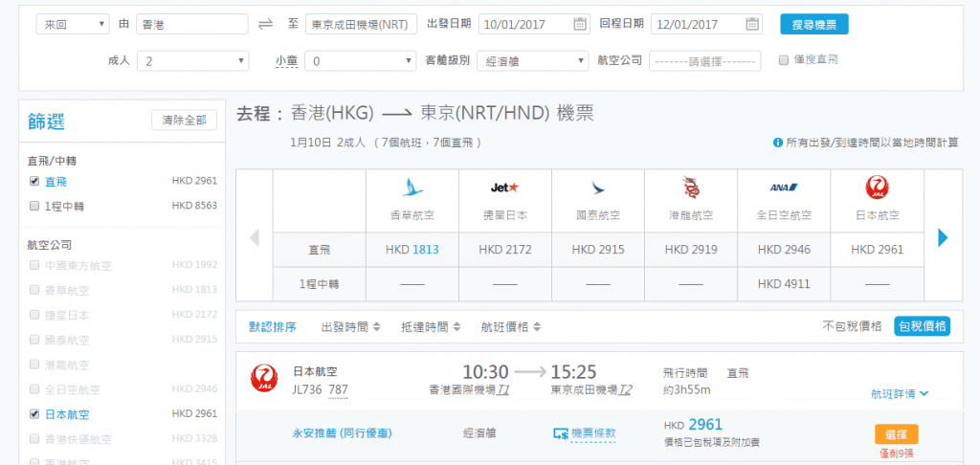
Task: Open the adult passenger count dropdown
Action: point(193,61)
